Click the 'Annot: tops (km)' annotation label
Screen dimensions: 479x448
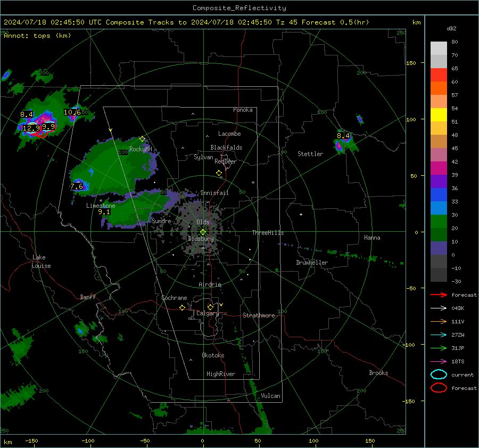point(37,36)
